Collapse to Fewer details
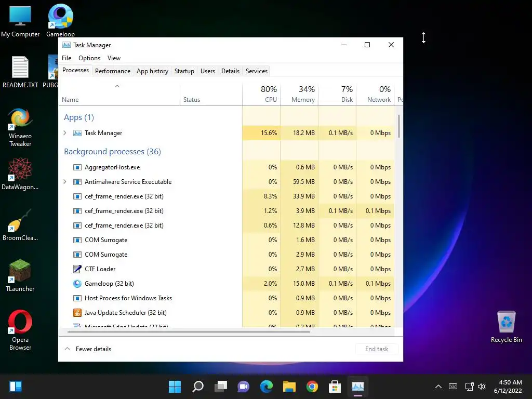Viewport: 532px width, 399px height. click(x=88, y=349)
